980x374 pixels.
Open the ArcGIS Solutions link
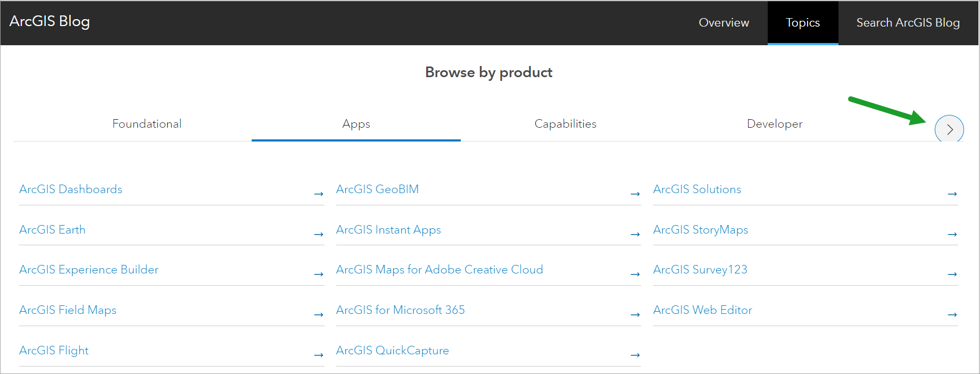[x=697, y=189]
